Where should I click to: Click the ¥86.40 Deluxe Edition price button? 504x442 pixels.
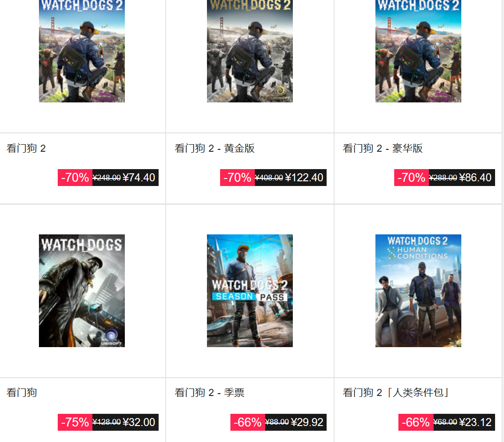(x=444, y=178)
